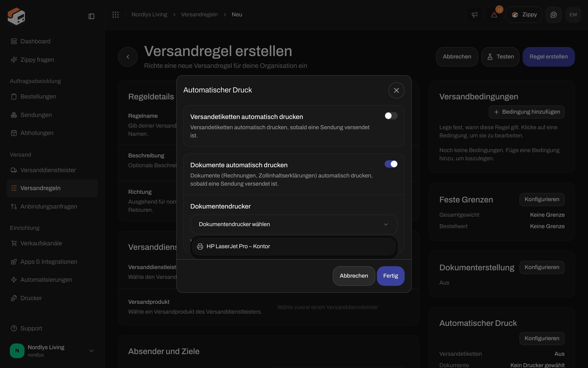588x368 pixels.
Task: Configure Dokumenterstellung
Action: 542,267
